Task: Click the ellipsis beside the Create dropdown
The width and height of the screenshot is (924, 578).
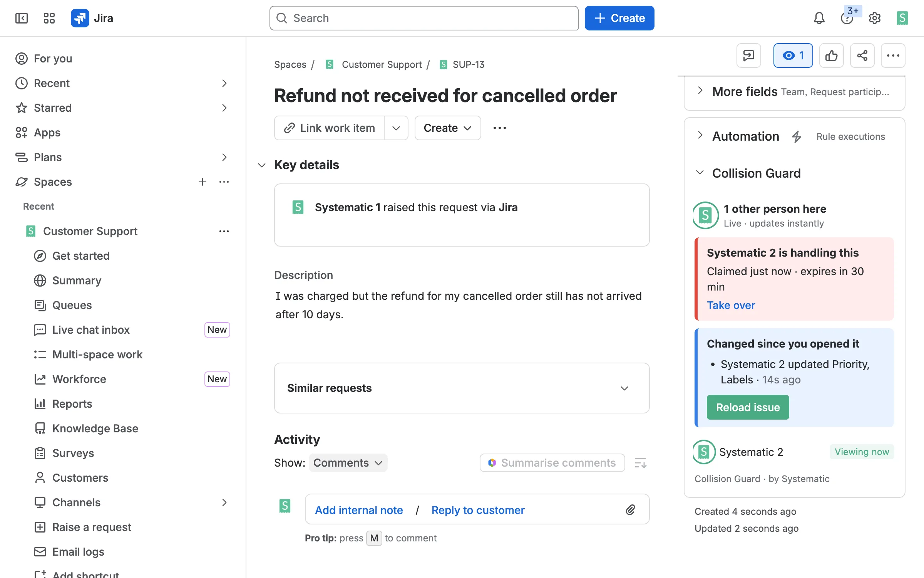Action: tap(500, 128)
